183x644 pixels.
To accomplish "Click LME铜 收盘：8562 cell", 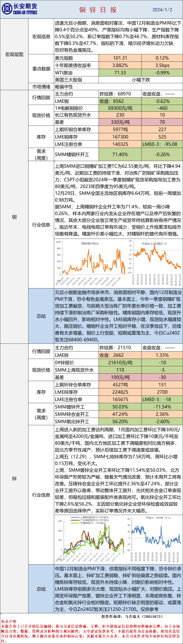I will pyautogui.click(x=120, y=101).
